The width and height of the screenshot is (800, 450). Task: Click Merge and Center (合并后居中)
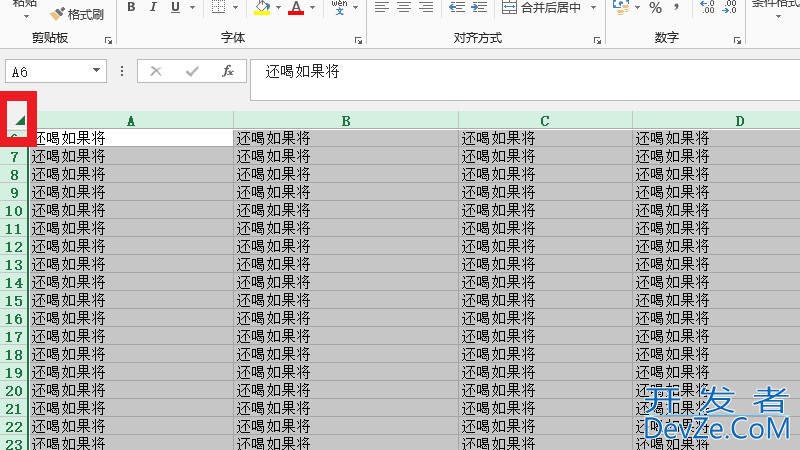pos(542,7)
